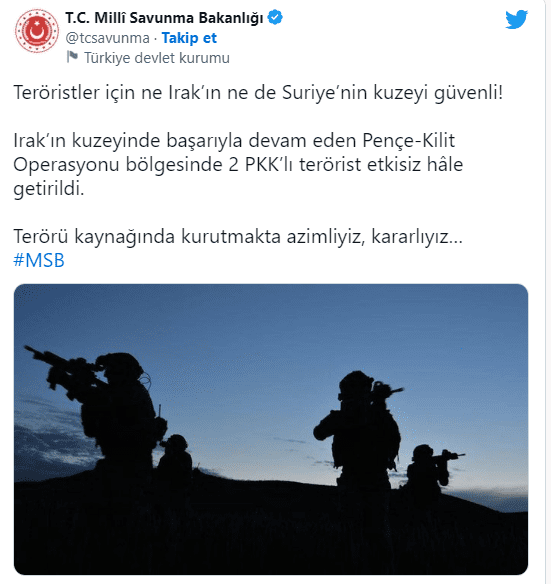Click the line starting Terörü kaynağında kurutmakta
The width and height of the screenshot is (551, 584).
[238, 236]
